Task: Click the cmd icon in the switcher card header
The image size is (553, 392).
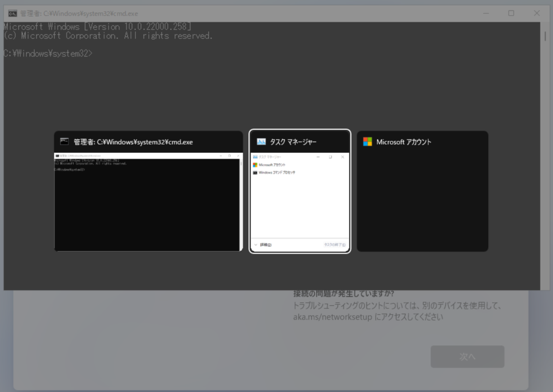Action: coord(65,142)
